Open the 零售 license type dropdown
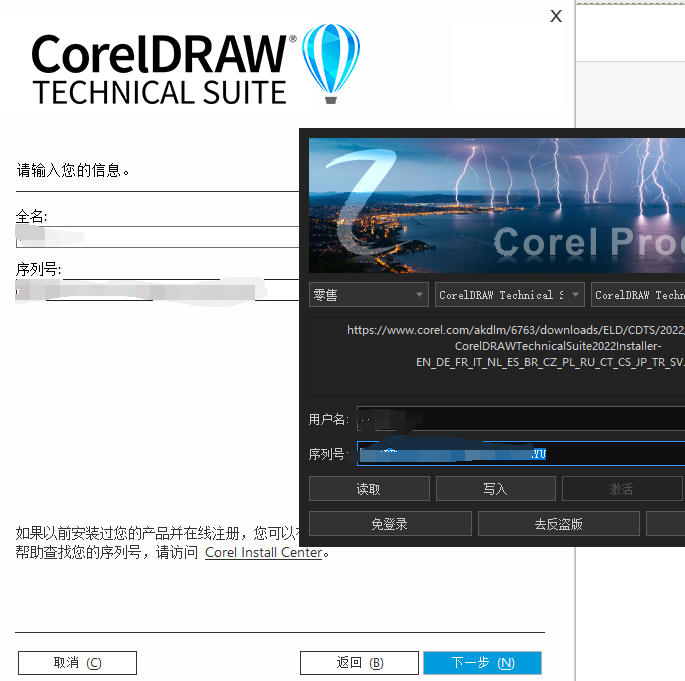 click(368, 295)
